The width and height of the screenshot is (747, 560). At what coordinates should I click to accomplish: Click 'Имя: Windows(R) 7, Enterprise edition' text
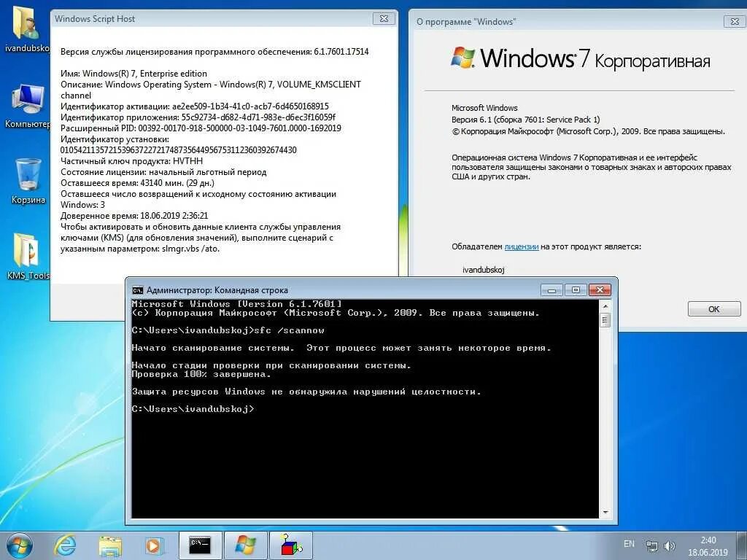(x=133, y=74)
